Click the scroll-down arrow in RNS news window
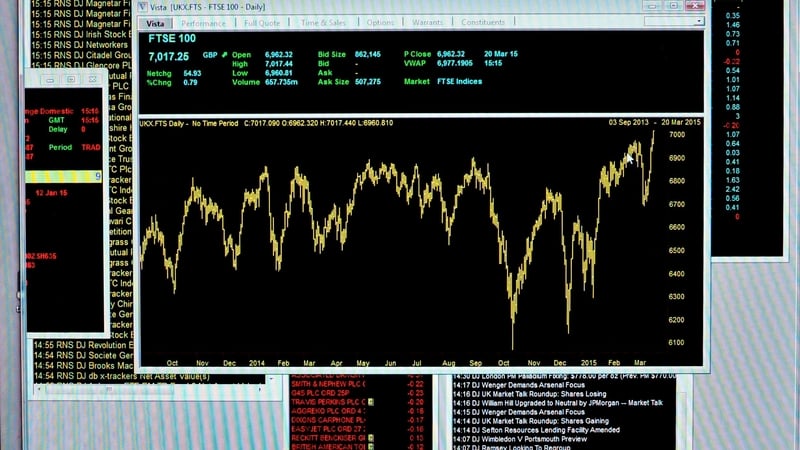Screen dimensions: 800x450 (272, 379)
